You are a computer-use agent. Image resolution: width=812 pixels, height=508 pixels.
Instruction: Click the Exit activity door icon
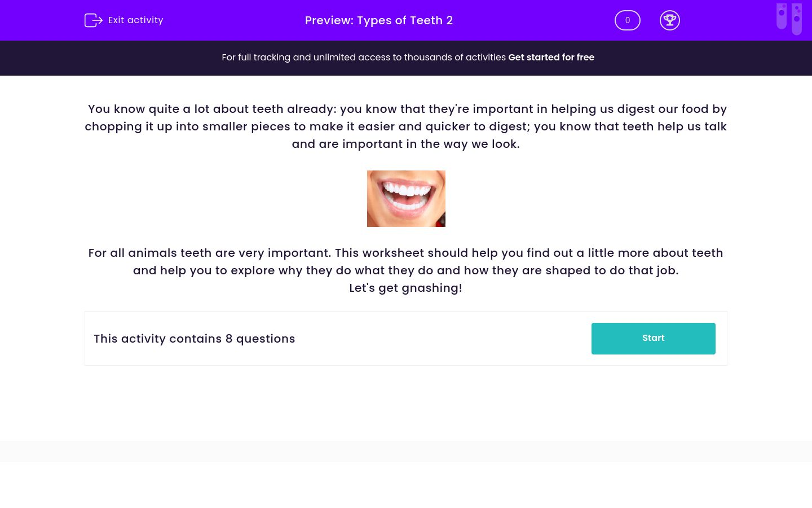94,20
